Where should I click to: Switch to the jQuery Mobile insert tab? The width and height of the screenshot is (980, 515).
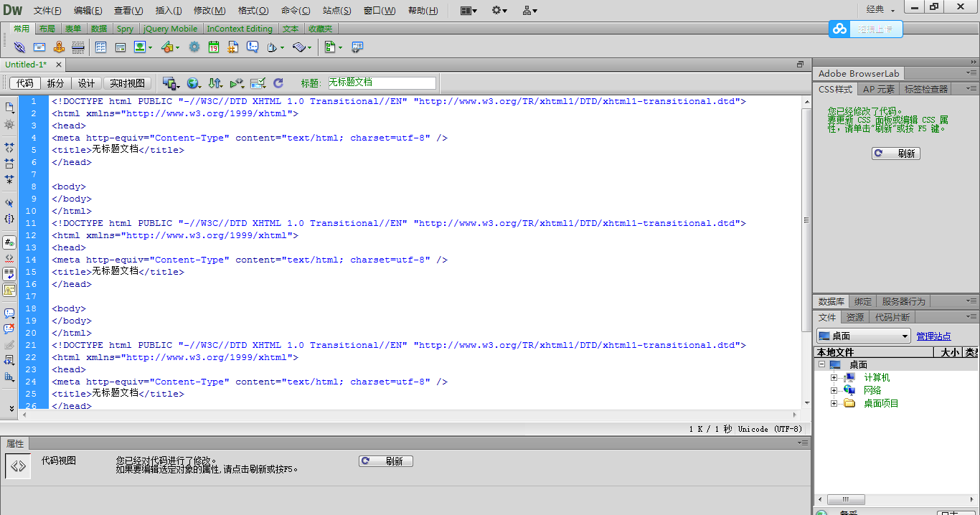click(171, 29)
